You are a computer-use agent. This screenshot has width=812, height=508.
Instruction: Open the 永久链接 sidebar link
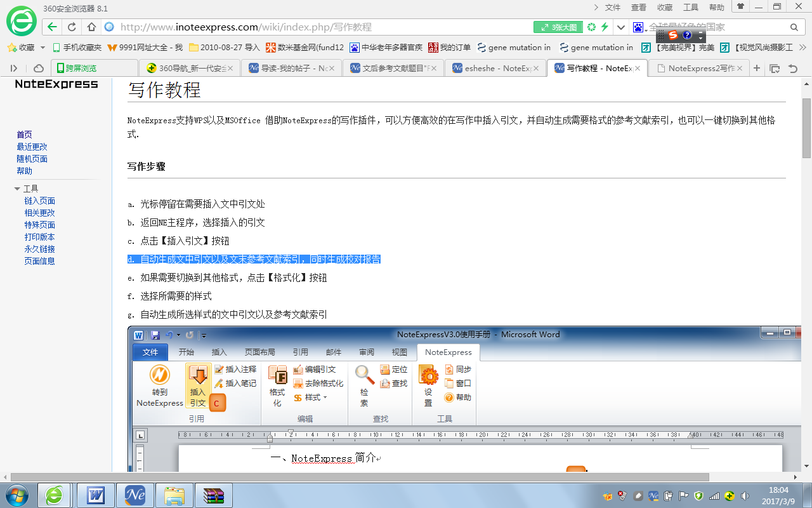point(40,249)
